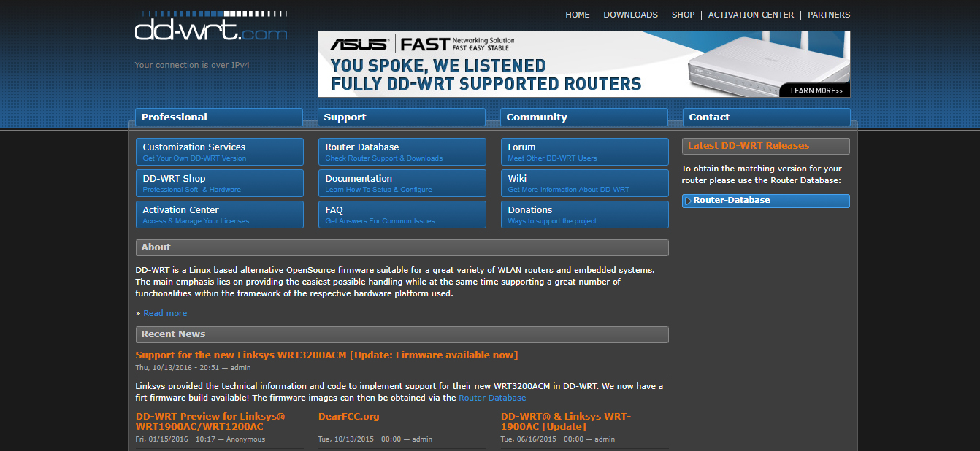The image size is (980, 451).
Task: Open the HOME menu item
Action: tap(578, 15)
